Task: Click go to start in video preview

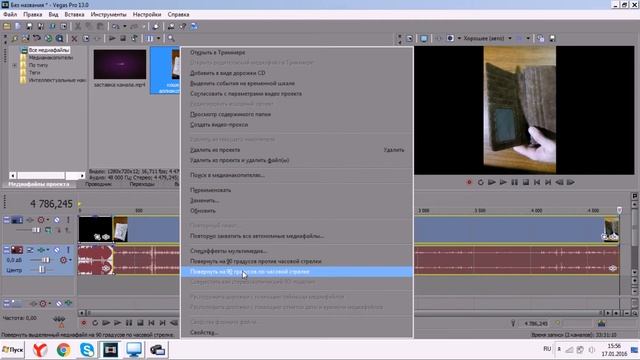Action: 537,182
